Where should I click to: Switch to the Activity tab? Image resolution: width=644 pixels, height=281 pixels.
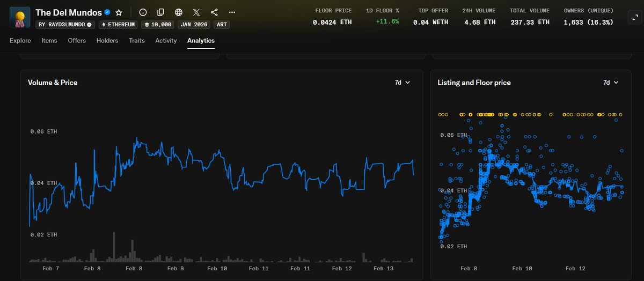166,41
